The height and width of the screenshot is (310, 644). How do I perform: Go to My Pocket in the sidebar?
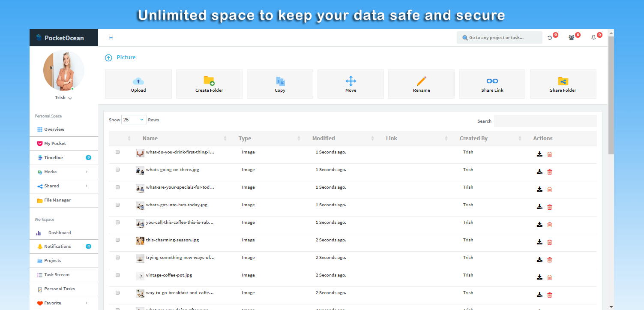(55, 144)
